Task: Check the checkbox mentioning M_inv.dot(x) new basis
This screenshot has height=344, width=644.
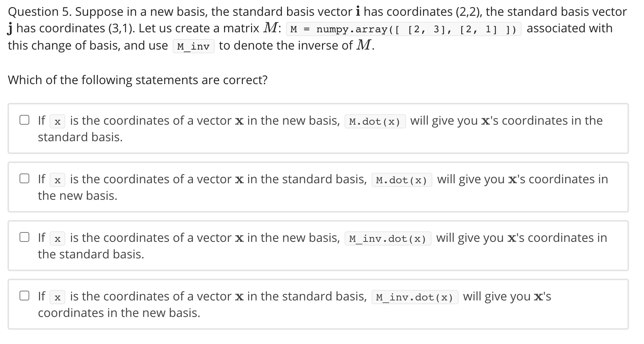Action: click(24, 237)
